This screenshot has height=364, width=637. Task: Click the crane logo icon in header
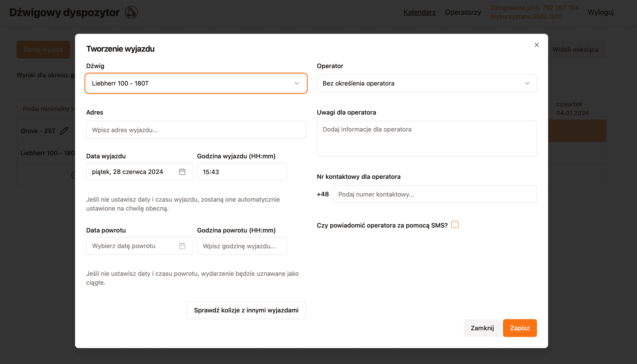tap(131, 12)
